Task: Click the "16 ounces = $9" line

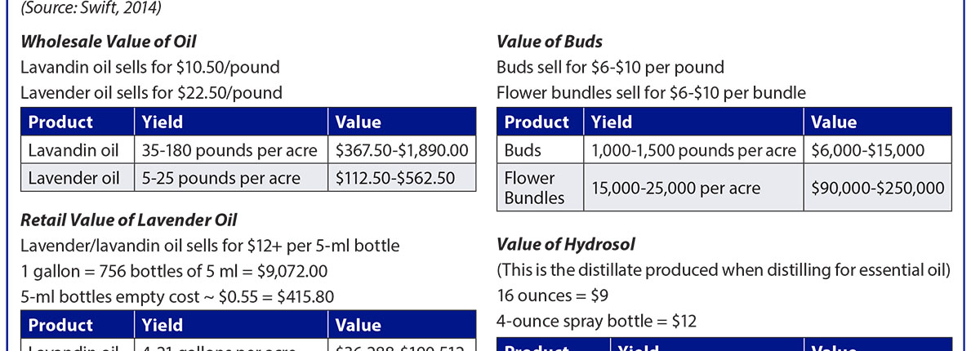Action: [552, 295]
